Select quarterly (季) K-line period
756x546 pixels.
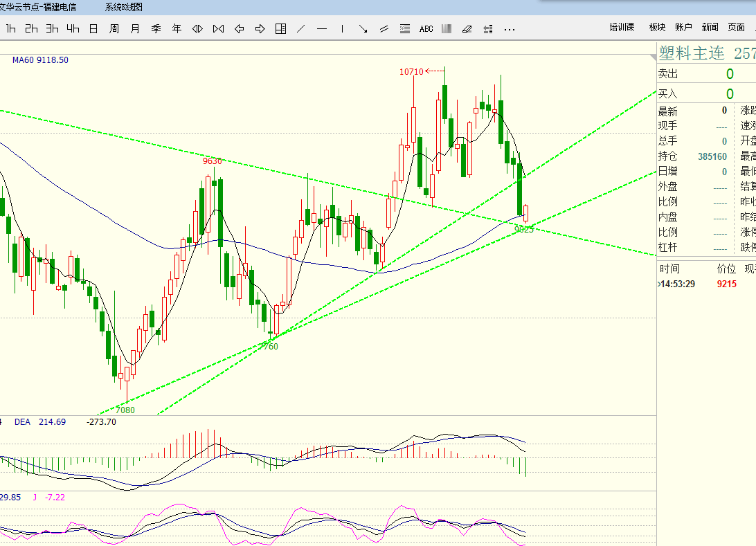156,29
